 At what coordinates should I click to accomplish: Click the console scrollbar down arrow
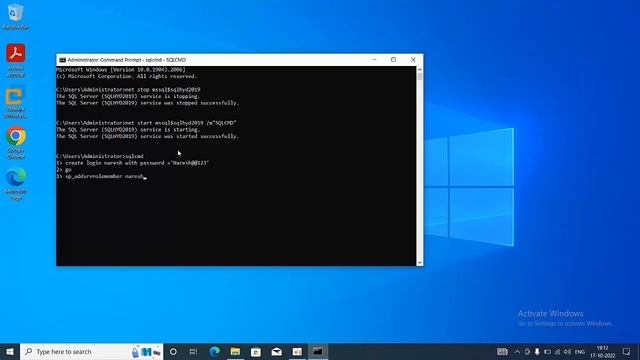point(420,262)
